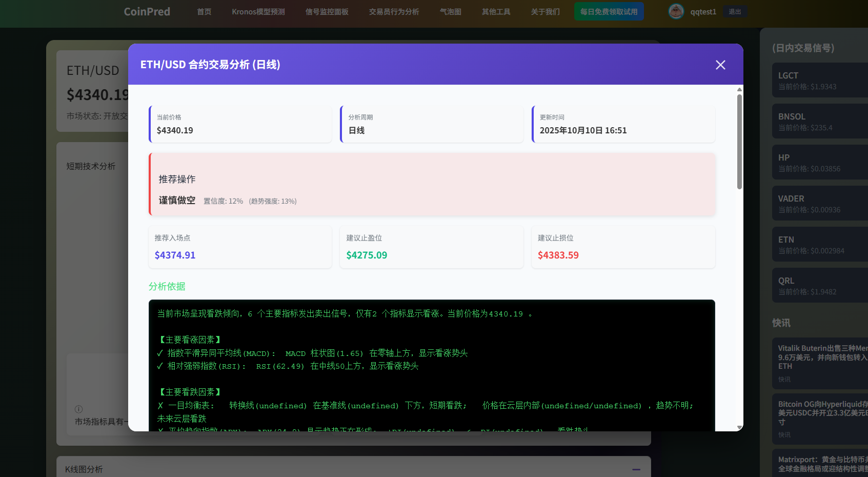Open the Kronos模型预测 menu
This screenshot has height=477, width=868.
click(258, 12)
